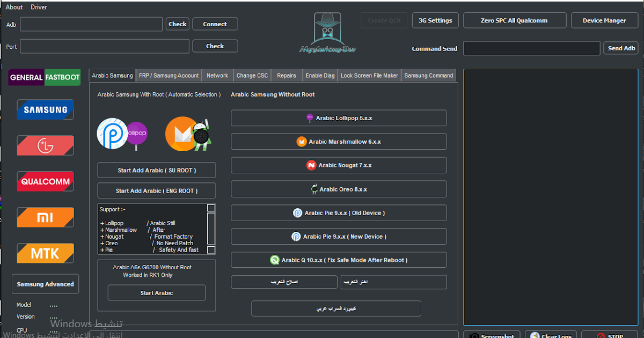Image resolution: width=644 pixels, height=338 pixels.
Task: Switch to FRP / Samsung Account tab
Action: [x=169, y=76]
